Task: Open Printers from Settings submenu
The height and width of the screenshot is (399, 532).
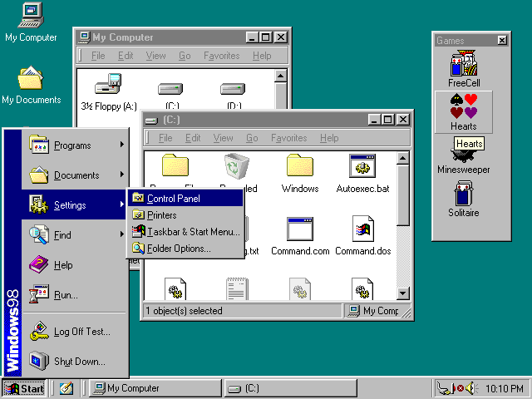Action: tap(185, 214)
